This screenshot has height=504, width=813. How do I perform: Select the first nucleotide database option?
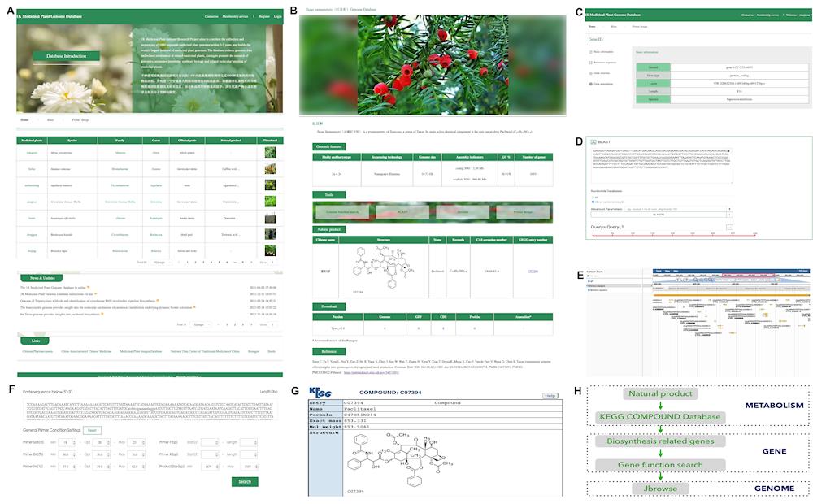click(x=593, y=196)
